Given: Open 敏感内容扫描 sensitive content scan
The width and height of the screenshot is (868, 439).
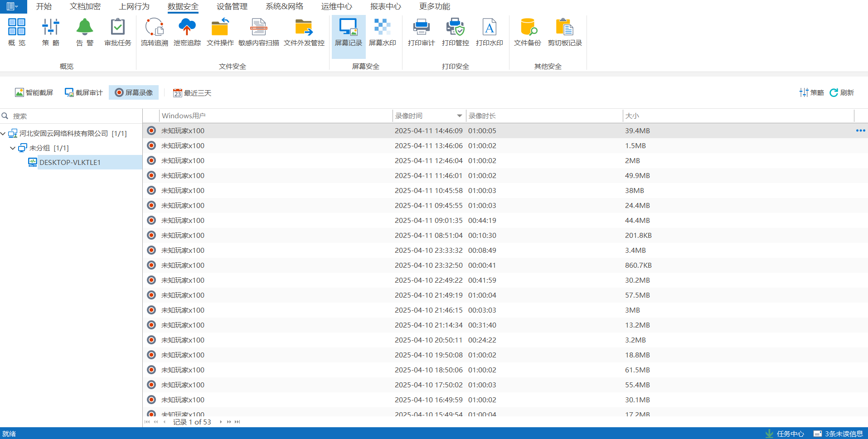Looking at the screenshot, I should click(x=259, y=32).
